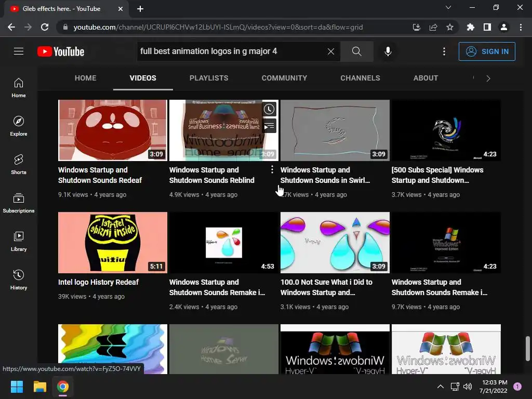The image size is (532, 399).
Task: Add Reblind video to Watch Later
Action: [x=269, y=109]
